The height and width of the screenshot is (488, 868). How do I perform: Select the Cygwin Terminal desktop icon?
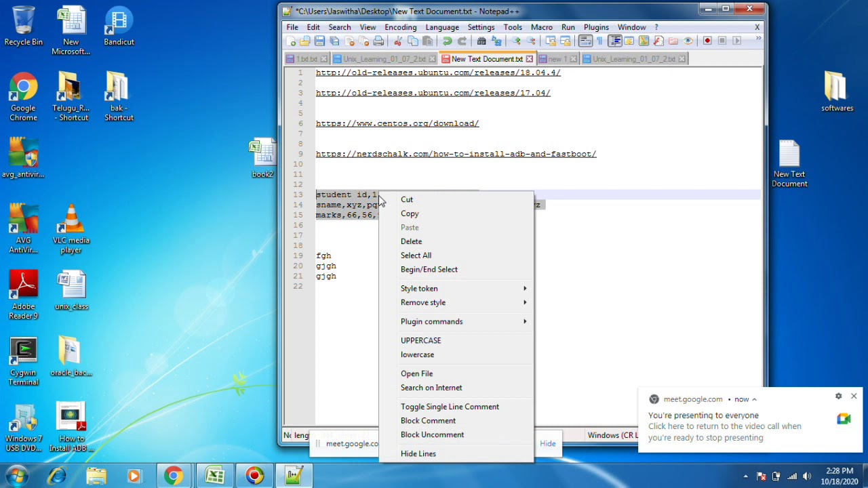pos(24,363)
